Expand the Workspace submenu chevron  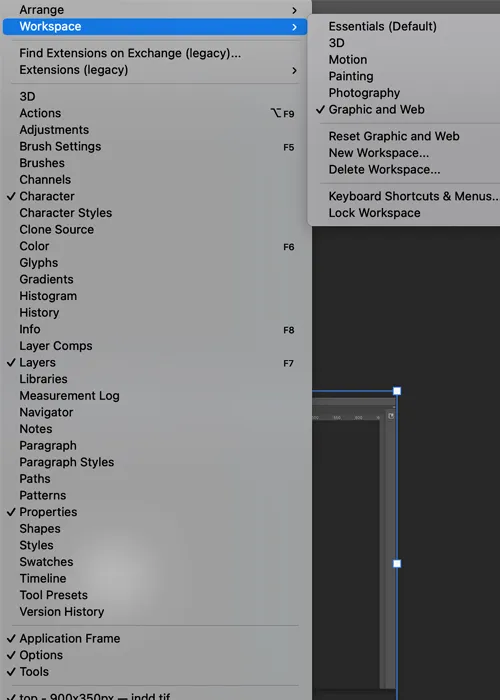click(x=294, y=27)
